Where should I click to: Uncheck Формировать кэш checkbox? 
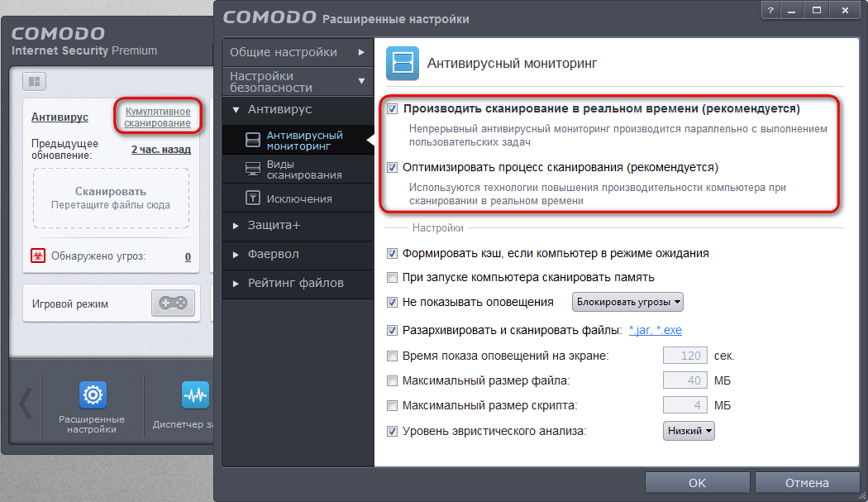(x=392, y=253)
